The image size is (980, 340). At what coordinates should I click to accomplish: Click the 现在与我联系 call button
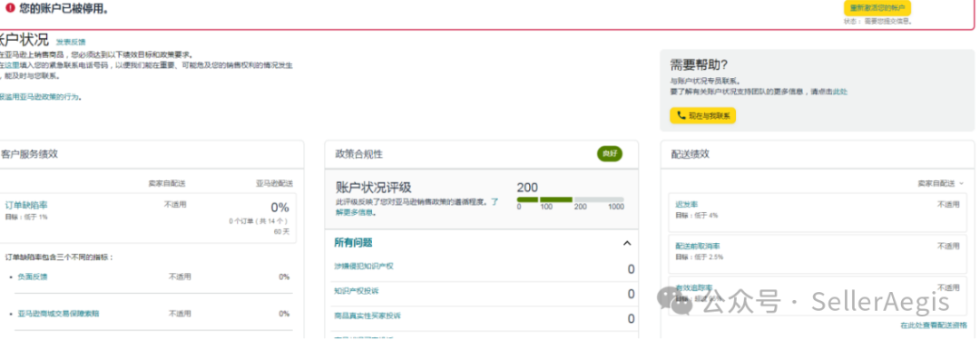(702, 116)
